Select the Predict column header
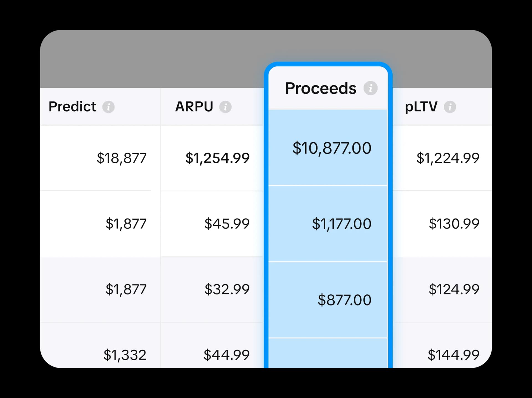532x398 pixels. 72,107
